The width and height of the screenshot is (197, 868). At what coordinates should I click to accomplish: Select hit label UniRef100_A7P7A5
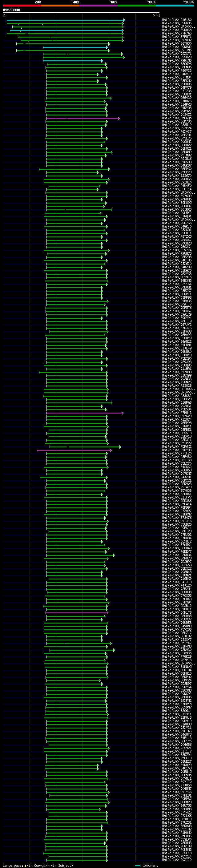[x=177, y=33]
